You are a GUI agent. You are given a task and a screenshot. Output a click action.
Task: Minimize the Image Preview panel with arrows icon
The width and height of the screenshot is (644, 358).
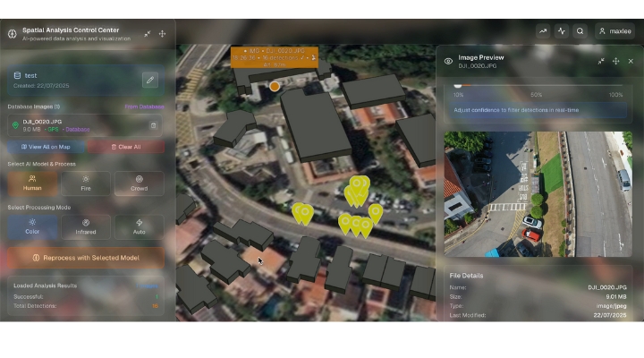[x=601, y=61]
